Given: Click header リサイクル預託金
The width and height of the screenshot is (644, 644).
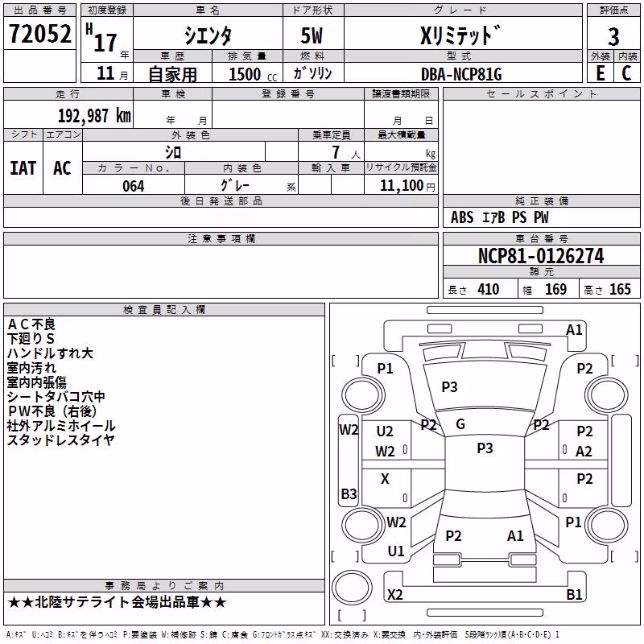Looking at the screenshot, I should click(401, 167).
